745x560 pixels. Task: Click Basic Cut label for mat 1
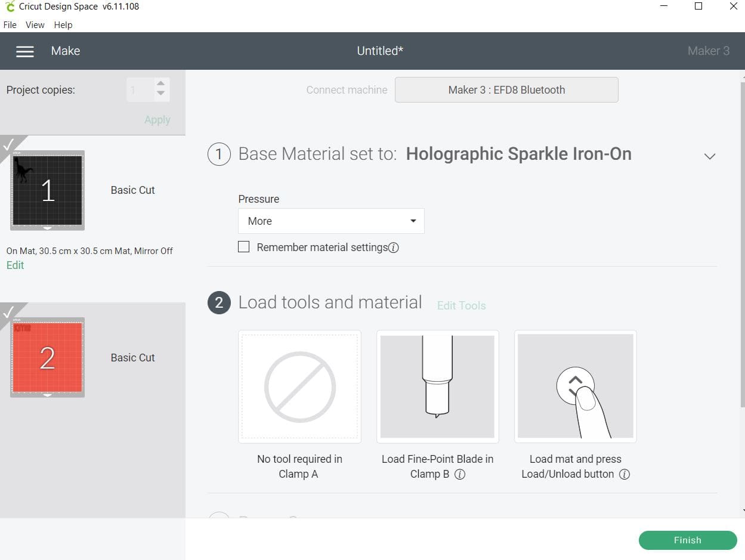(132, 190)
